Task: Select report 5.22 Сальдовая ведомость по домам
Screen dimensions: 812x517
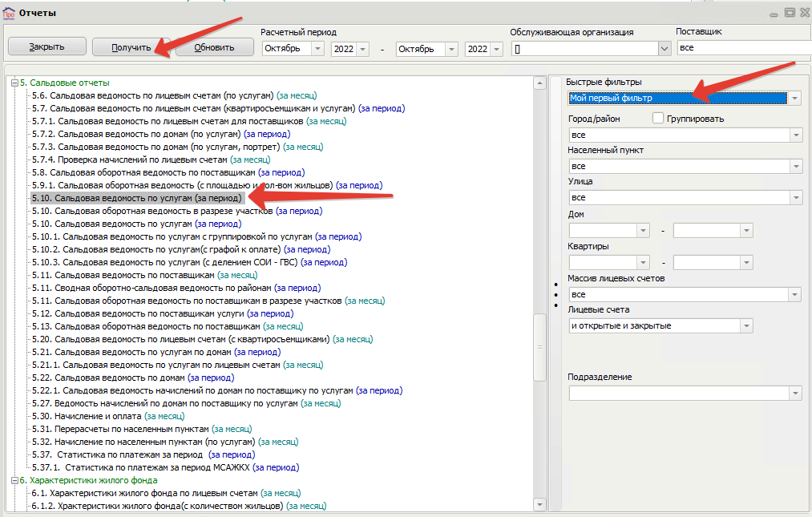Action: click(132, 378)
